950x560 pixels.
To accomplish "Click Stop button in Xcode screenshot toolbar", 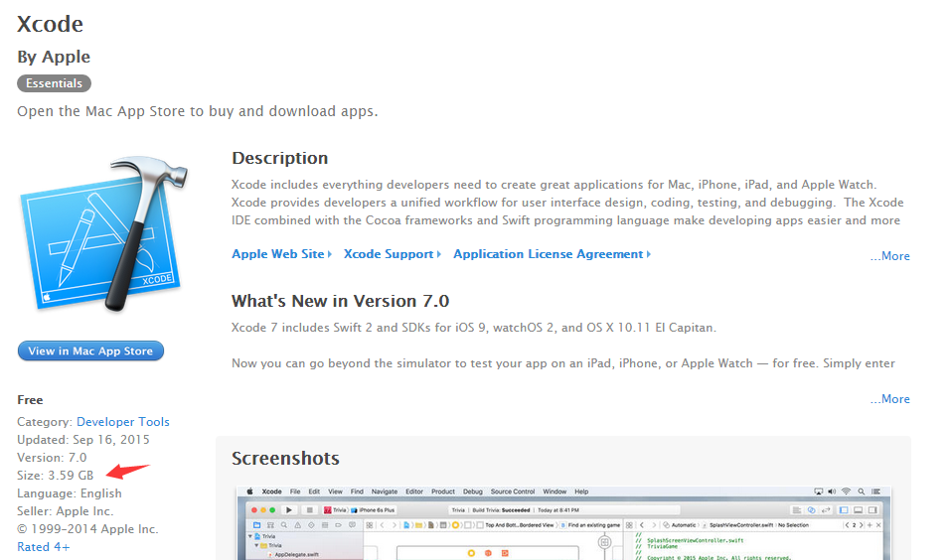I will [x=310, y=510].
